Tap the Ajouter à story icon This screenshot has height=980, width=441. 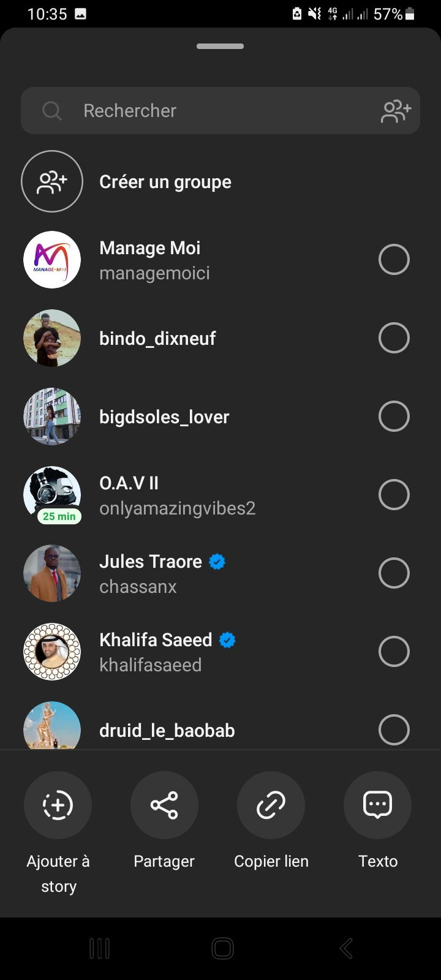(x=58, y=805)
